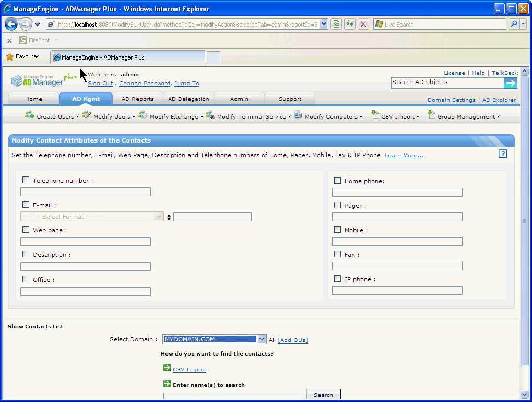The width and height of the screenshot is (532, 402).
Task: Click the Group Management icon
Action: click(431, 114)
